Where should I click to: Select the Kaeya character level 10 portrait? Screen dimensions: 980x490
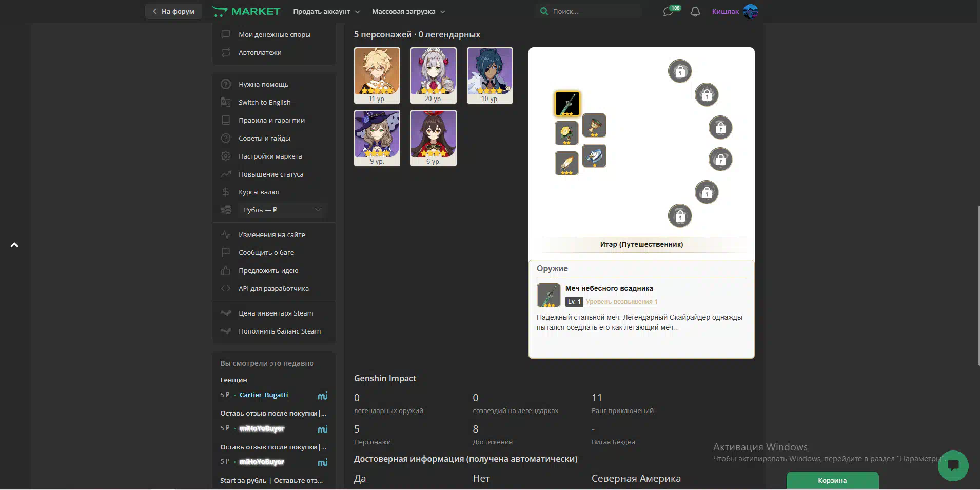pyautogui.click(x=490, y=75)
